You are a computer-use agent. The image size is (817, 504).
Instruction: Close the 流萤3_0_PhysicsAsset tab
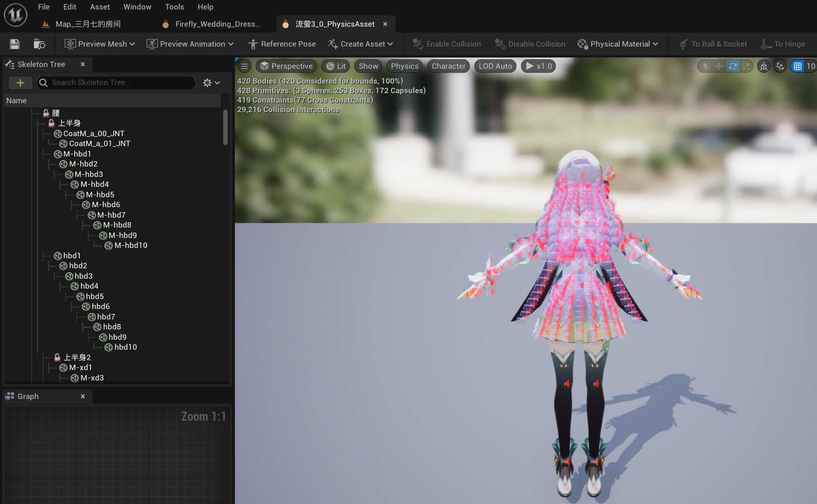(x=385, y=24)
